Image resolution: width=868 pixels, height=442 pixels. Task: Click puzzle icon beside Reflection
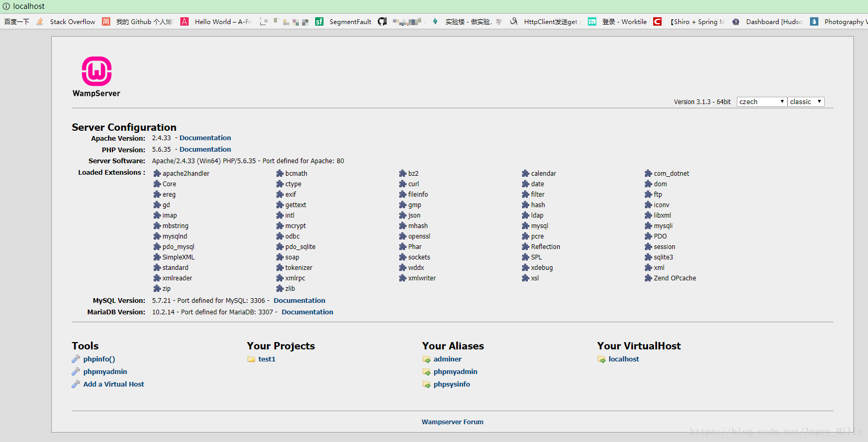525,247
